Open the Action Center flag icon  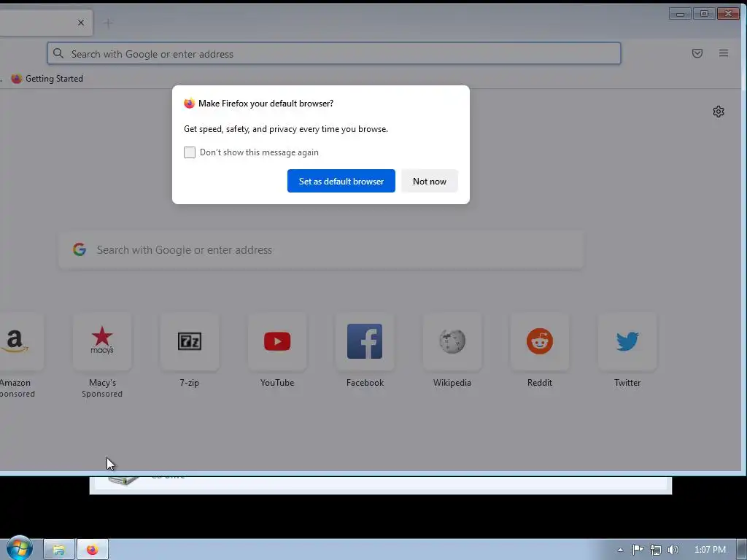(x=638, y=550)
